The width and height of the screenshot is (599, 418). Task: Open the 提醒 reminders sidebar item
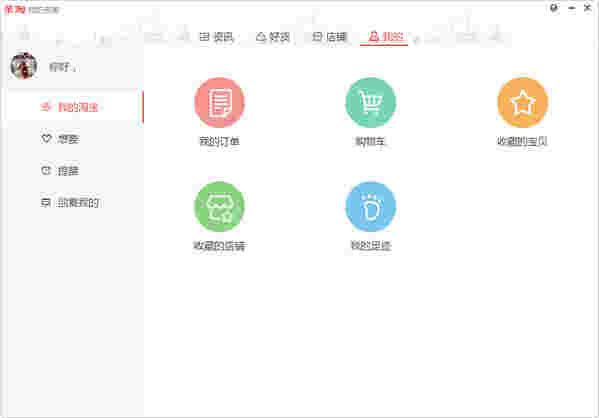pos(60,171)
